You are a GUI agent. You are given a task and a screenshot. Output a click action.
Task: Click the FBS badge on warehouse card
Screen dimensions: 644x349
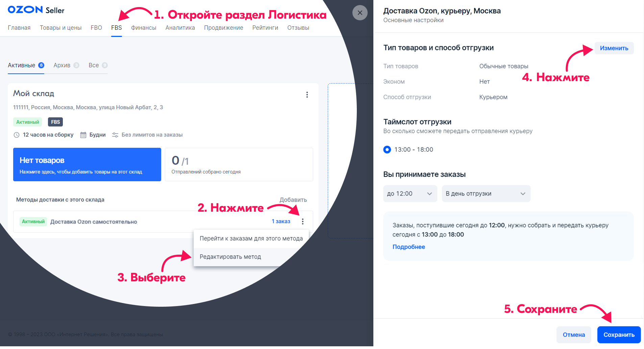pos(55,122)
